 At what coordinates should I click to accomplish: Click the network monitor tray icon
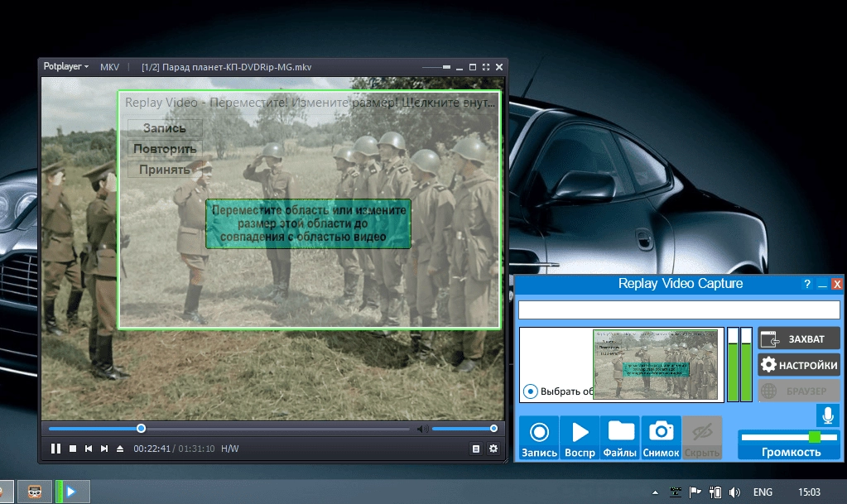coord(676,492)
